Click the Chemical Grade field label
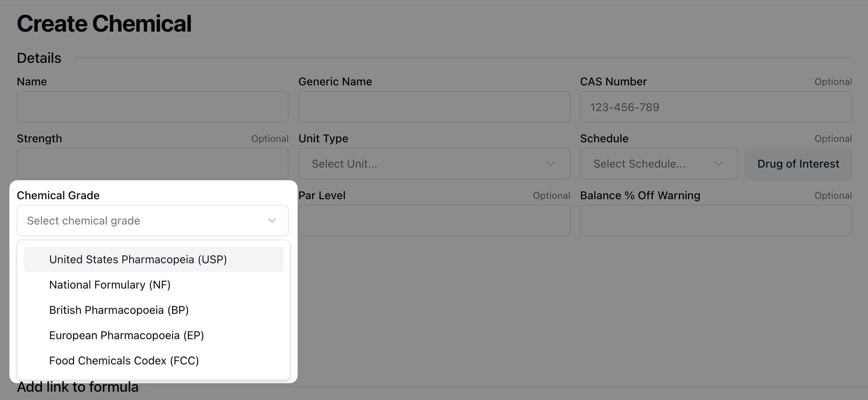Viewport: 868px width, 400px height. click(58, 195)
